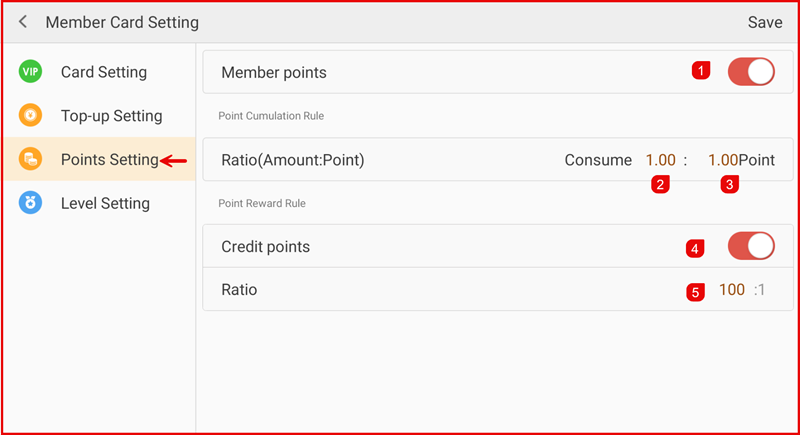Click the green VIP card icon
The width and height of the screenshot is (800, 435).
pyautogui.click(x=31, y=72)
